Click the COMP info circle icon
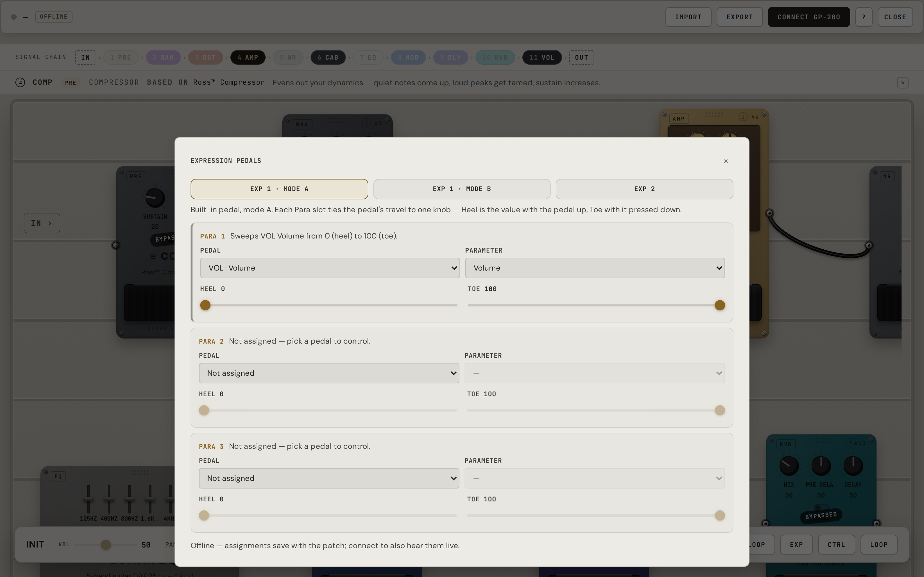The width and height of the screenshot is (924, 577). point(20,82)
